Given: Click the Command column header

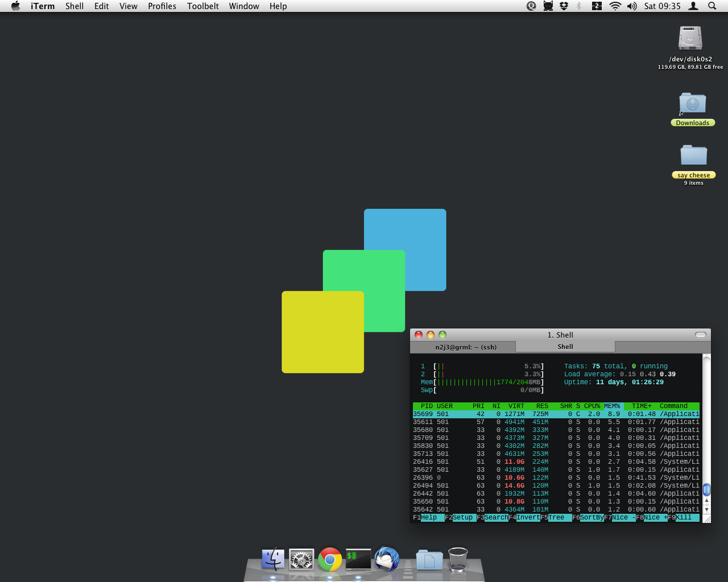Looking at the screenshot, I should 673,406.
